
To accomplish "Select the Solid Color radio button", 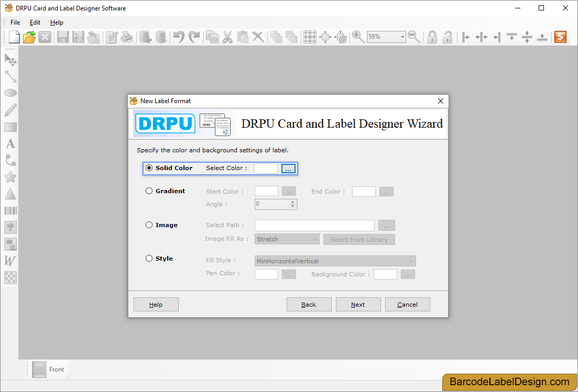I will (149, 168).
